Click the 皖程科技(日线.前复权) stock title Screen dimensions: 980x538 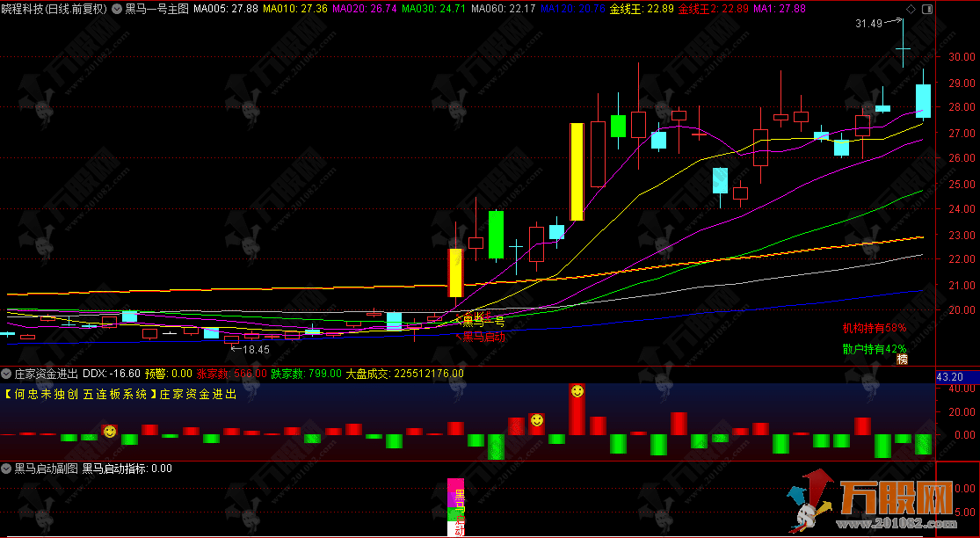point(54,9)
